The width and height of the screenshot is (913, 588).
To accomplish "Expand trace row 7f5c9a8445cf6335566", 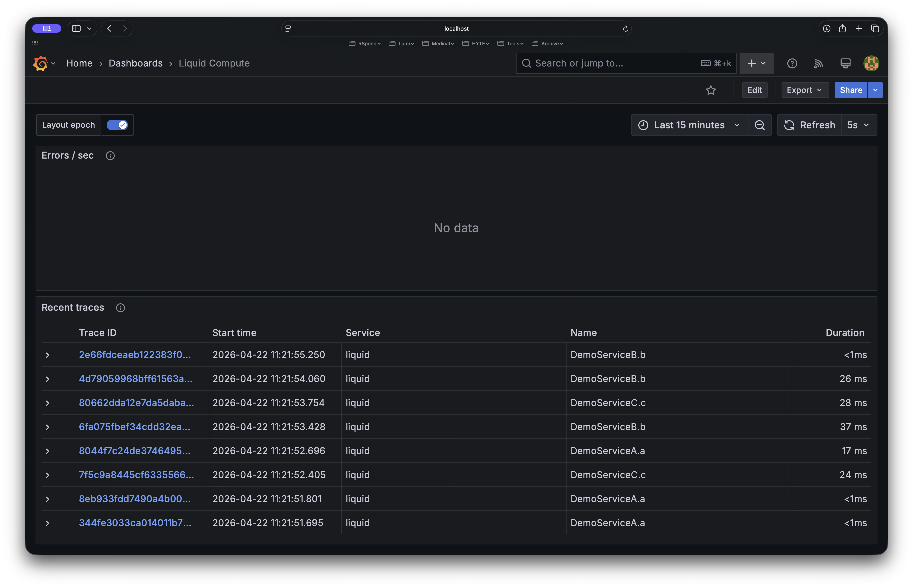I will [x=47, y=475].
